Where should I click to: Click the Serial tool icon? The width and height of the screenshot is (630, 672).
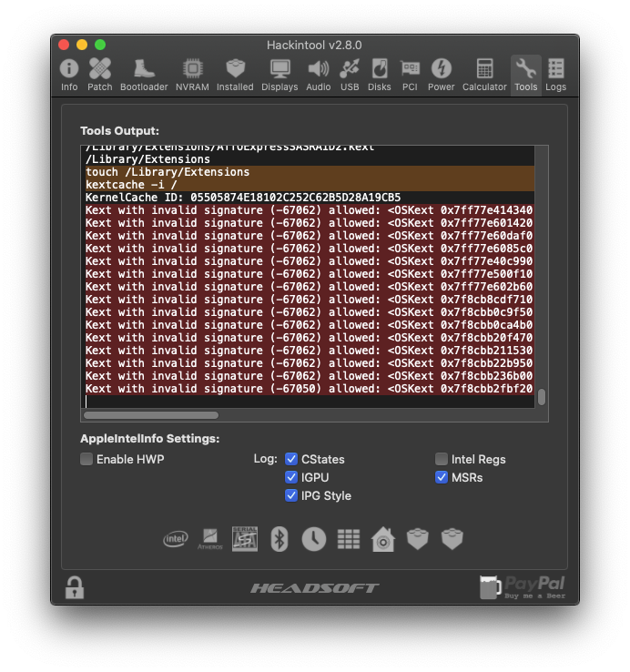point(245,539)
